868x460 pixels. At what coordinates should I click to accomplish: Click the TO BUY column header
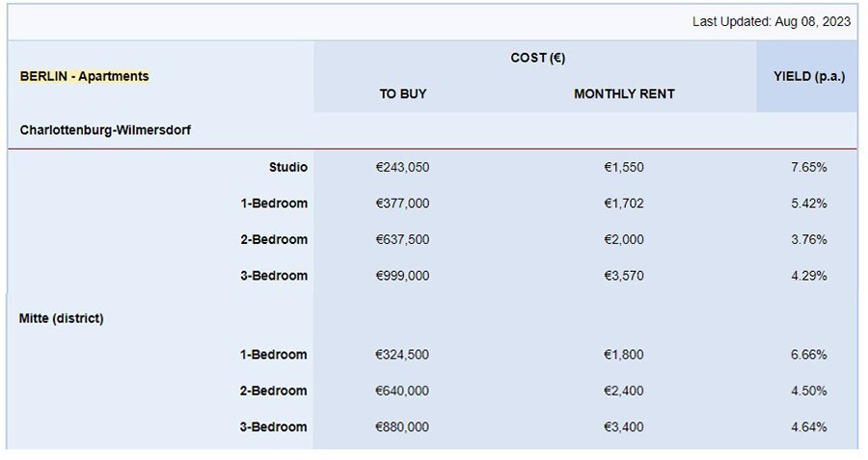[402, 95]
